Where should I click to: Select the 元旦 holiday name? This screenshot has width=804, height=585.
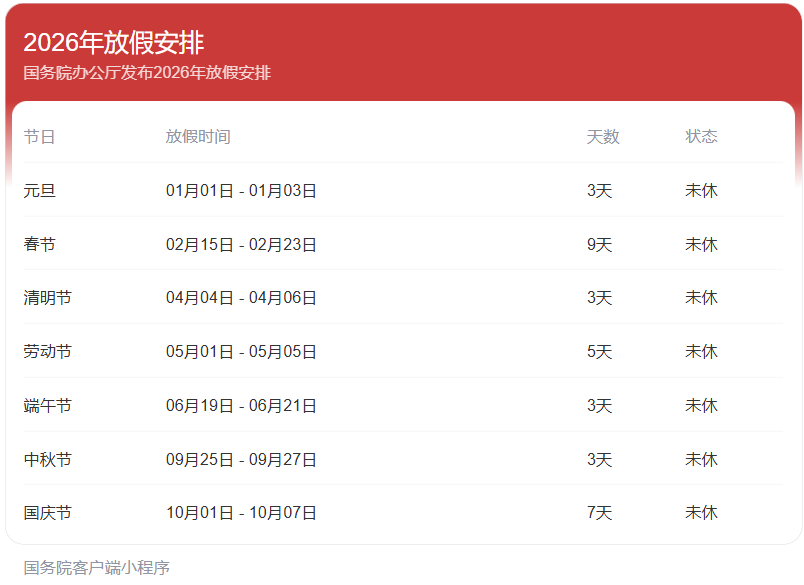[x=40, y=191]
